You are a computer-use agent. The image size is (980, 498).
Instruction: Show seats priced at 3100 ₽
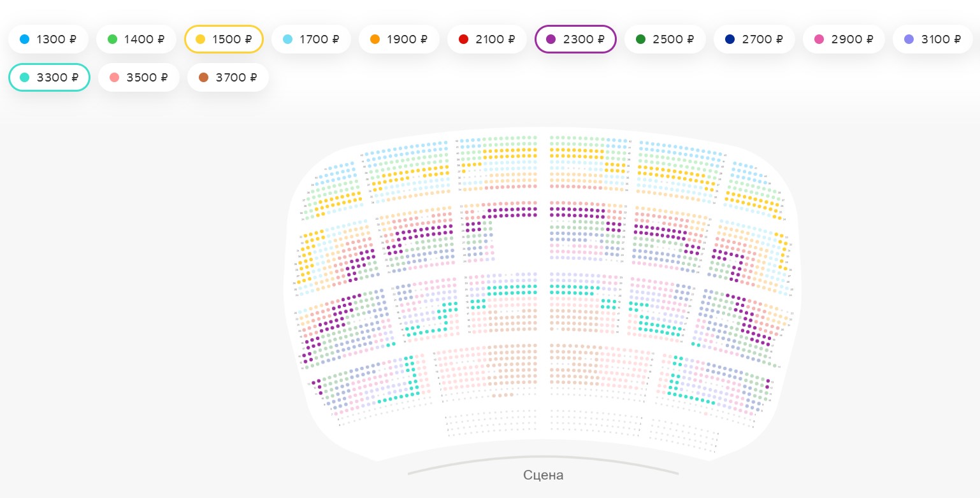point(932,39)
